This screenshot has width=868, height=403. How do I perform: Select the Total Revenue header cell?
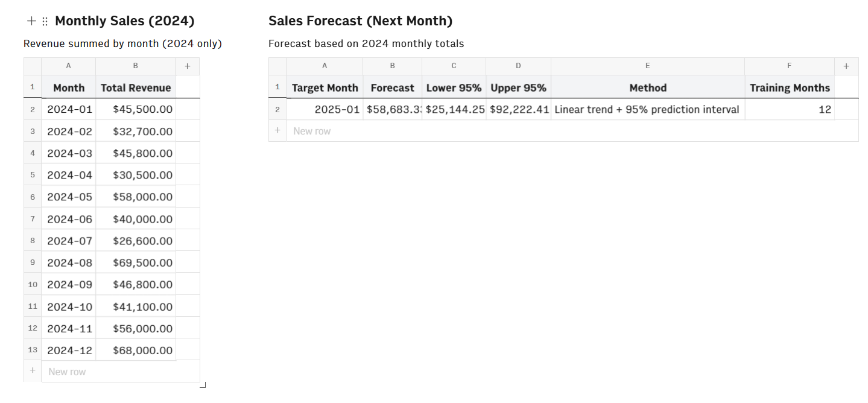135,87
